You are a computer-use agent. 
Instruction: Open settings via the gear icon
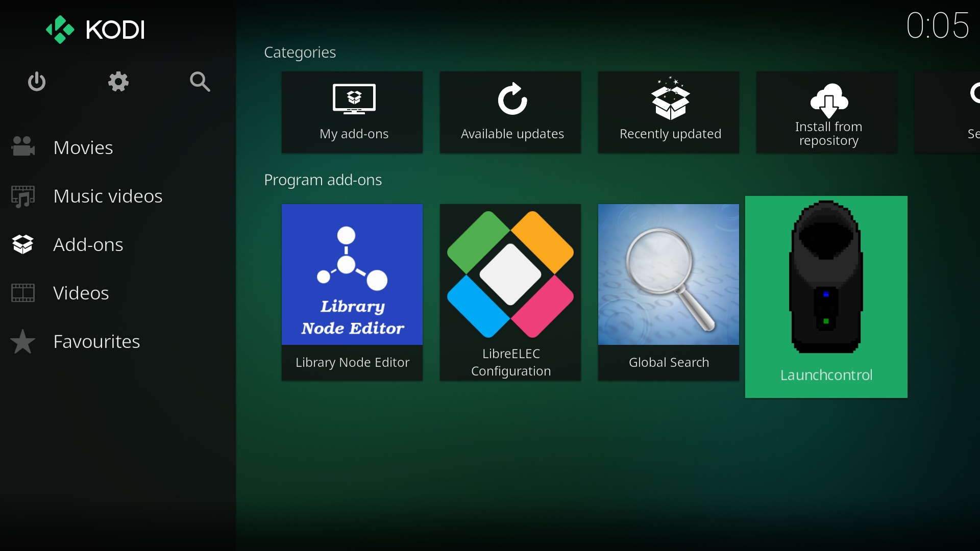pos(118,82)
